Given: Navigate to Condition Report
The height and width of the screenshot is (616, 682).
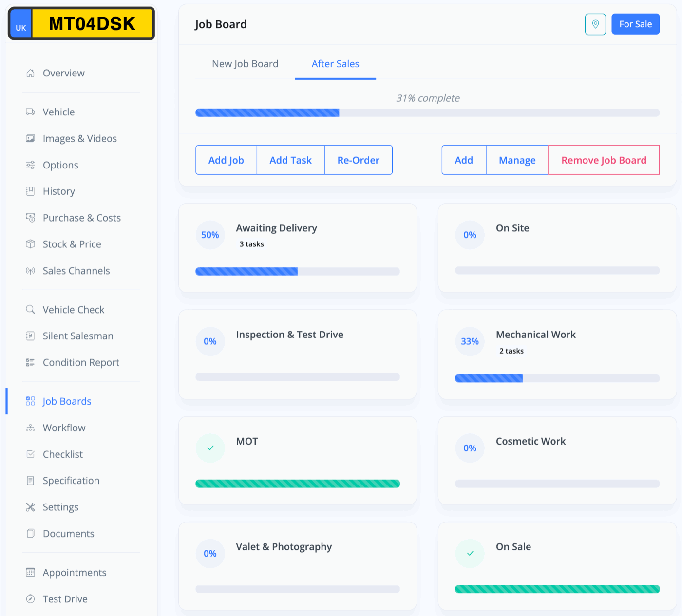Looking at the screenshot, I should 81,362.
